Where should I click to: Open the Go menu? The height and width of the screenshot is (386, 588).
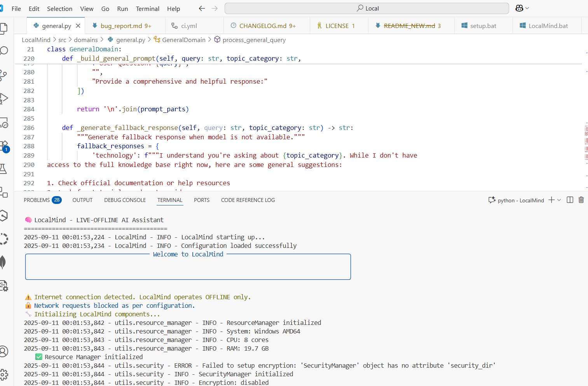click(x=105, y=9)
